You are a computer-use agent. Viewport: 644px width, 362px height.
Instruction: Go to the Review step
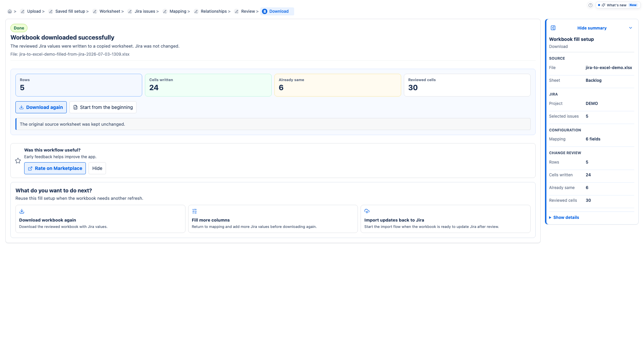pos(248,11)
